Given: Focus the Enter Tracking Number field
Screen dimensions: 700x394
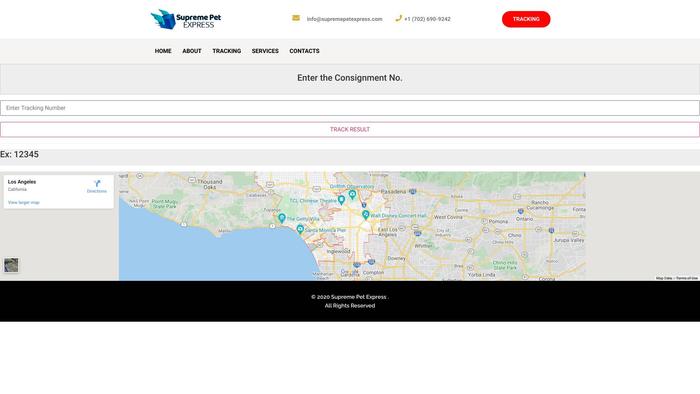Looking at the screenshot, I should pos(350,108).
